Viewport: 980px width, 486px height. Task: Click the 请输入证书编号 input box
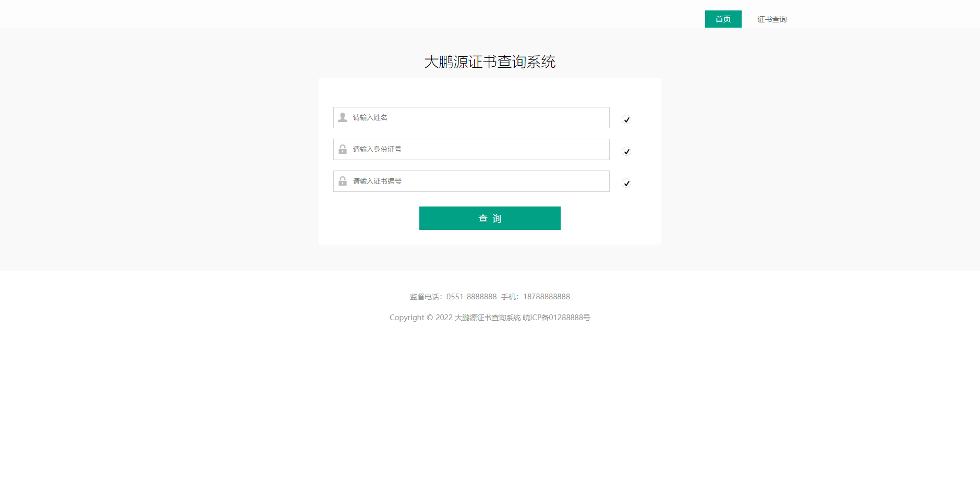pos(469,181)
